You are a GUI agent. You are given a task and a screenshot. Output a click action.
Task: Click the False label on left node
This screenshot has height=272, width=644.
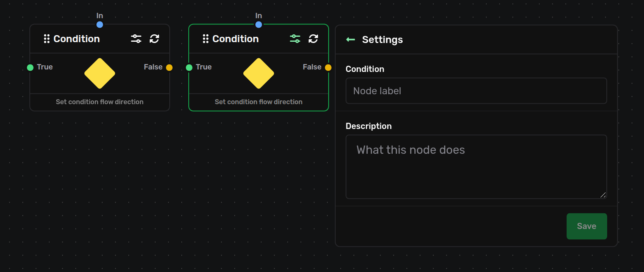pos(153,67)
